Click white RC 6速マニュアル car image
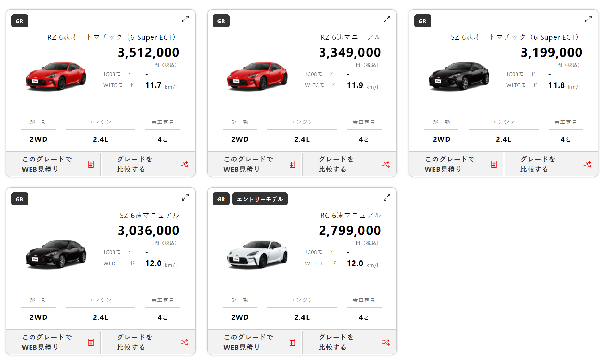Screen dimensions: 607x364 click(257, 254)
